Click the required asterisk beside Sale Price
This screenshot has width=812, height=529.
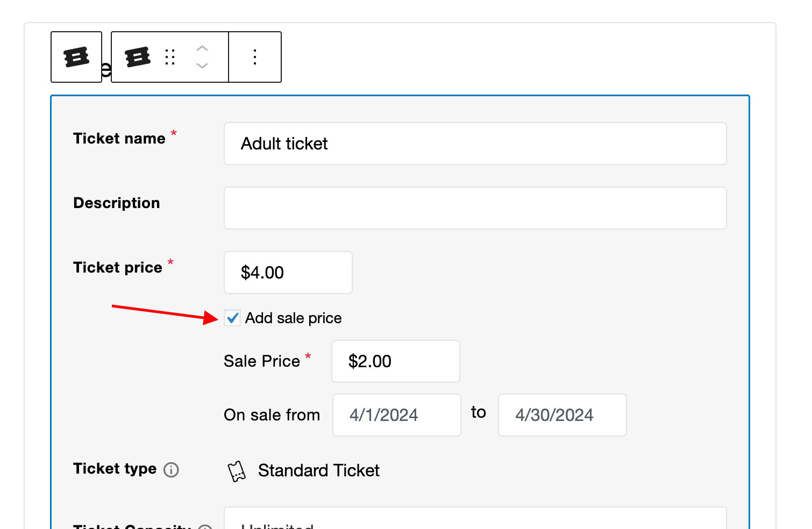(x=308, y=356)
